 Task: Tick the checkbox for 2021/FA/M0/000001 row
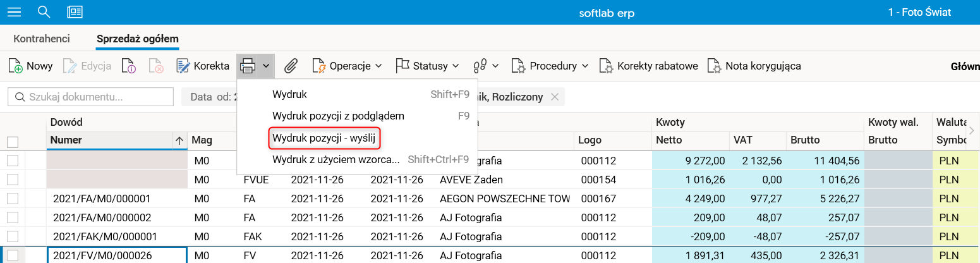(13, 199)
